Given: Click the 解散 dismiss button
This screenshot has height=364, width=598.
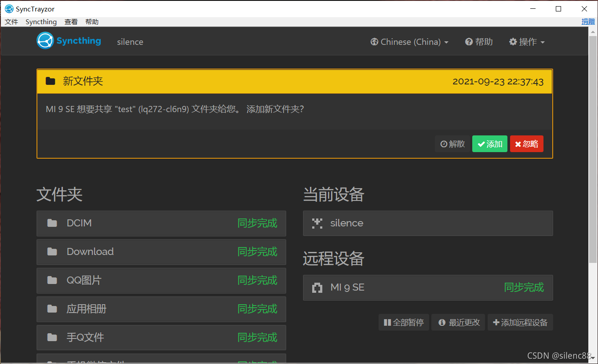Looking at the screenshot, I should point(452,144).
